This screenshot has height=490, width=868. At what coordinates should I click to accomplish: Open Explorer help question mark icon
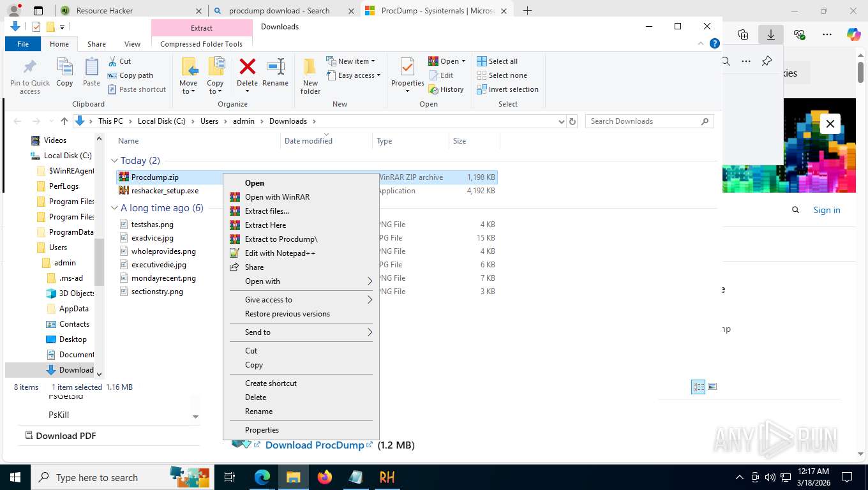coord(715,43)
